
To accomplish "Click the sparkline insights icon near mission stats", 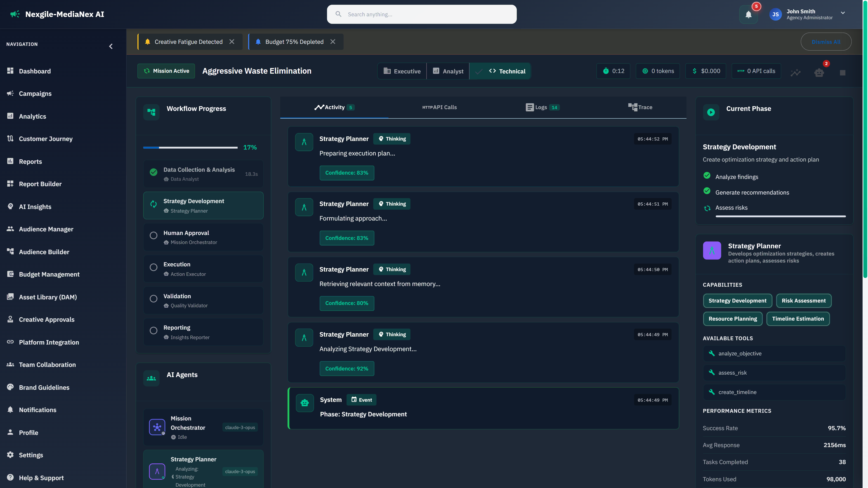I will pos(796,72).
